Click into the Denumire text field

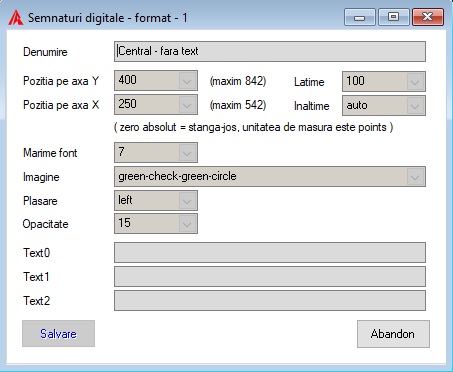[x=270, y=51]
